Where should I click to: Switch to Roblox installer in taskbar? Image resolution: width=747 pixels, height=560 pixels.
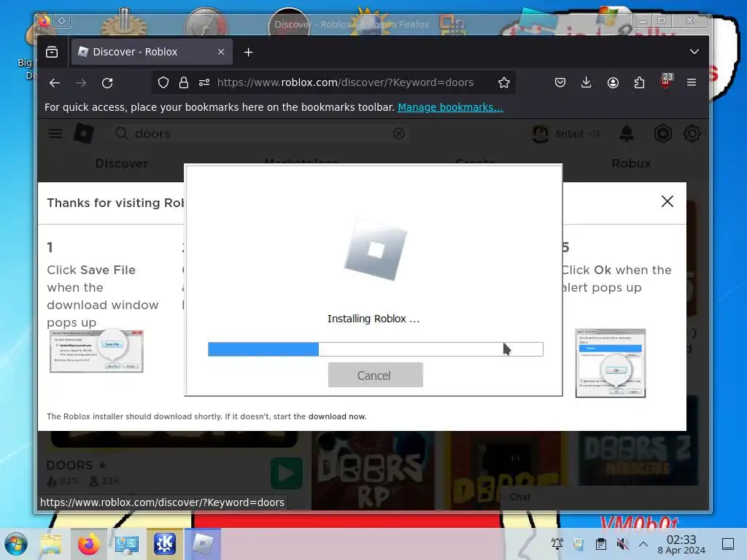203,544
